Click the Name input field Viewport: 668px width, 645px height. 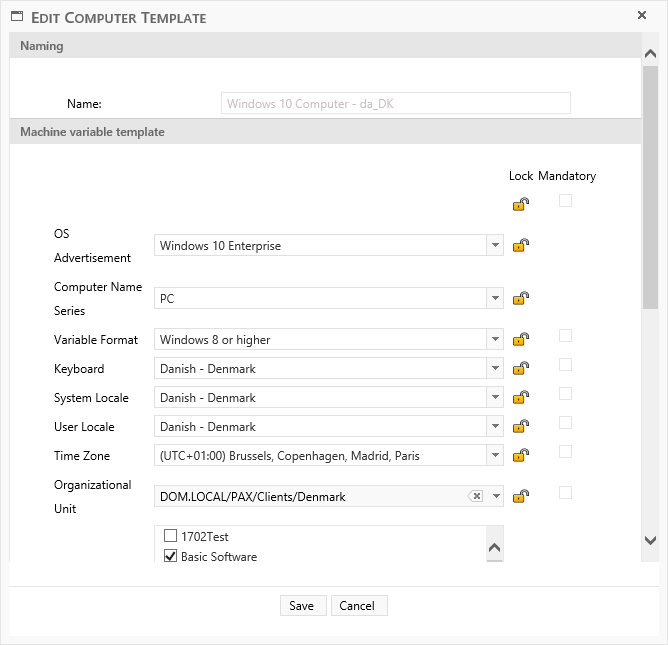pyautogui.click(x=395, y=103)
